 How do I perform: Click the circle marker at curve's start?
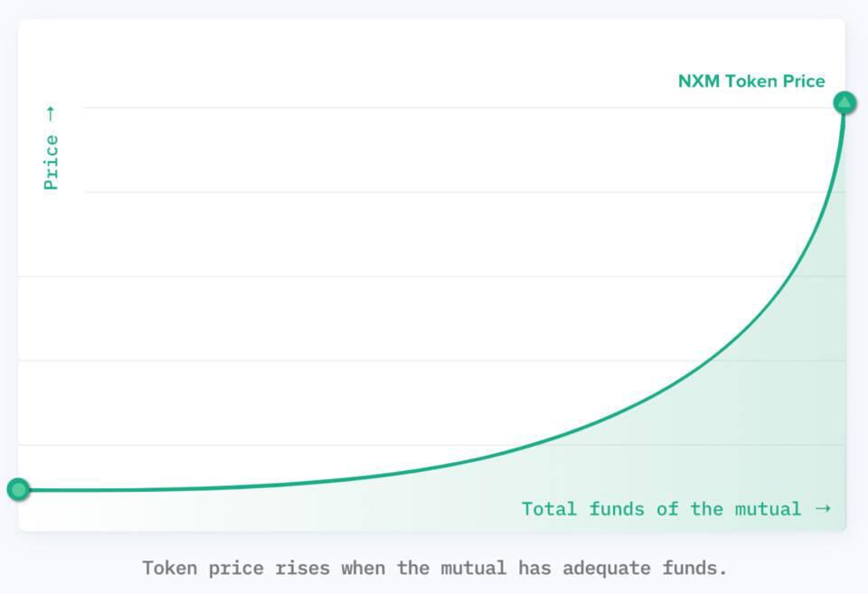click(18, 490)
